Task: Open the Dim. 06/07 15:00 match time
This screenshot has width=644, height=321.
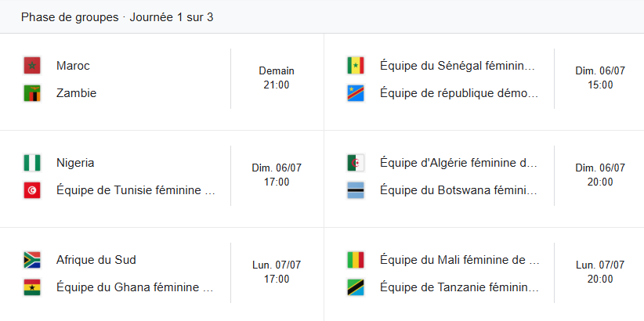Action: (x=600, y=78)
